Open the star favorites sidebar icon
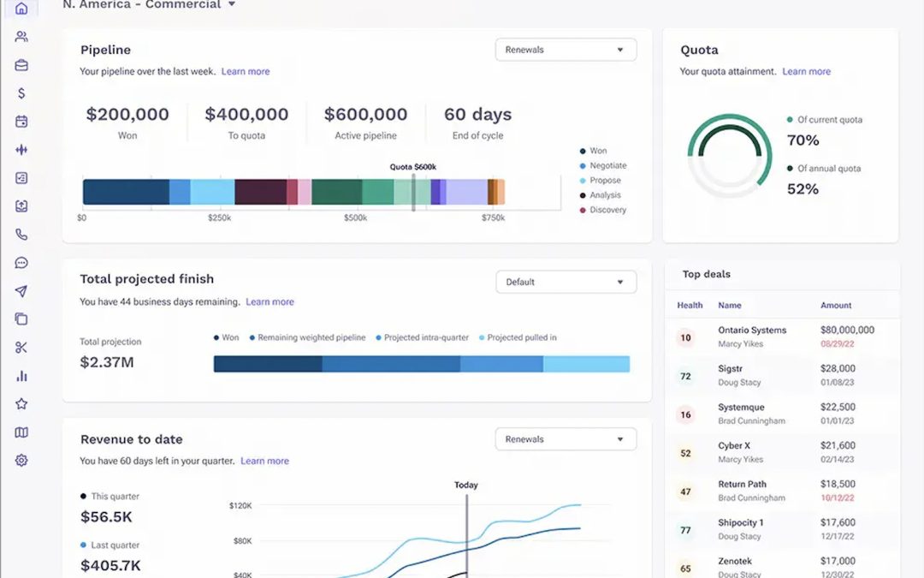Screen dimensions: 924x578 (21, 404)
